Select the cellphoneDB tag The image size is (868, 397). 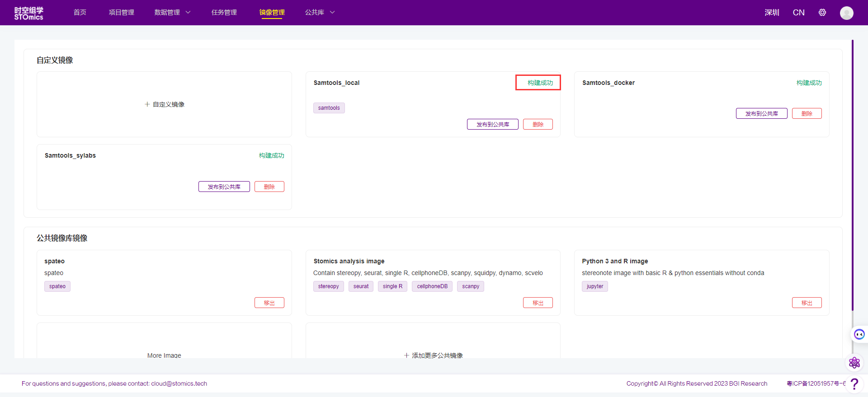(x=432, y=286)
